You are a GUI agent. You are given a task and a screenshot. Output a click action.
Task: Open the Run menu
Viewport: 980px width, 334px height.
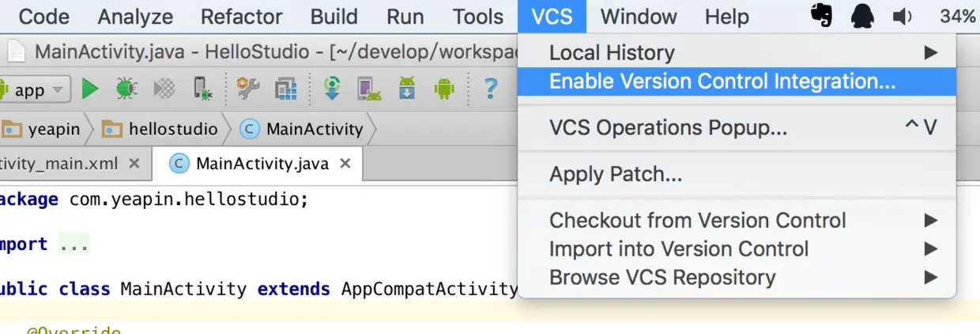(x=405, y=16)
